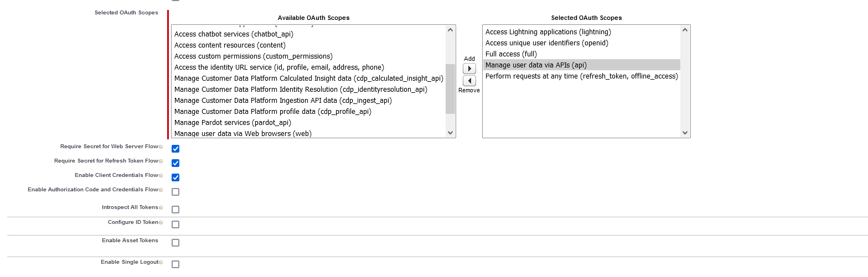Click the Add arrow button
This screenshot has width=868, height=277.
[469, 69]
